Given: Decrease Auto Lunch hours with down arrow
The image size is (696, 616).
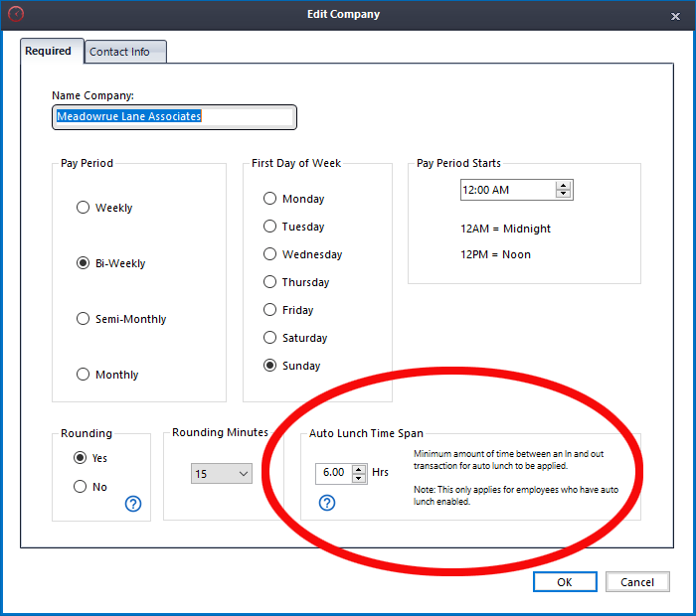Looking at the screenshot, I should [x=359, y=478].
